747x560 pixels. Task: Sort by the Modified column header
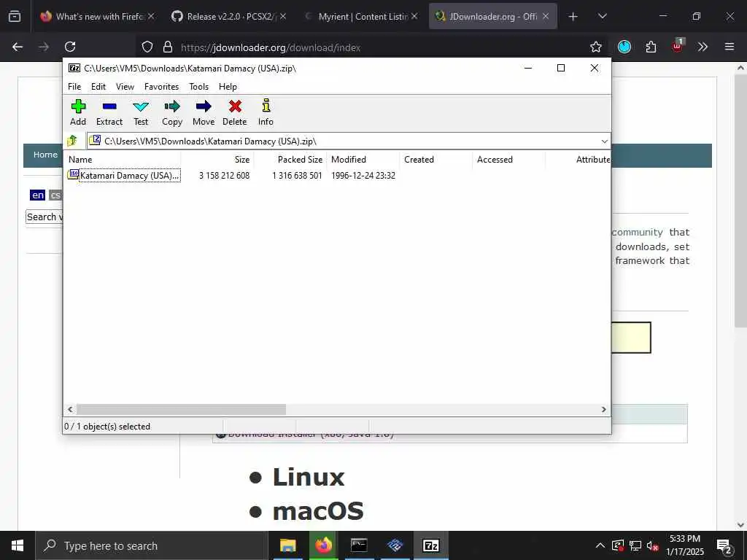[x=363, y=160]
